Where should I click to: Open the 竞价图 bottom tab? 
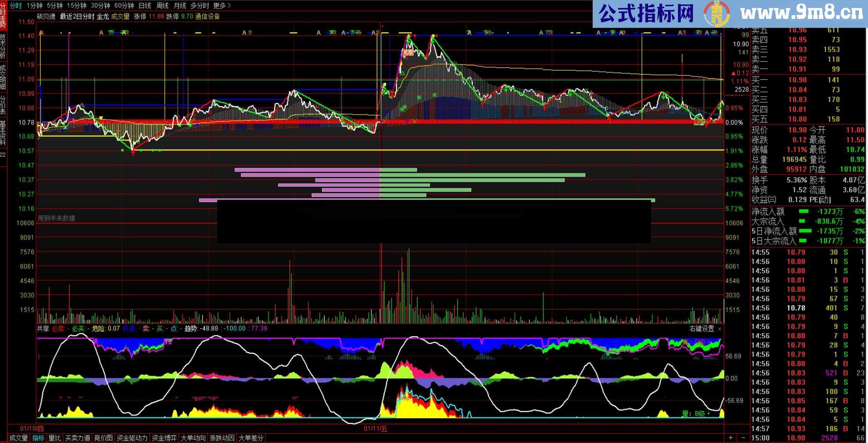point(103,438)
